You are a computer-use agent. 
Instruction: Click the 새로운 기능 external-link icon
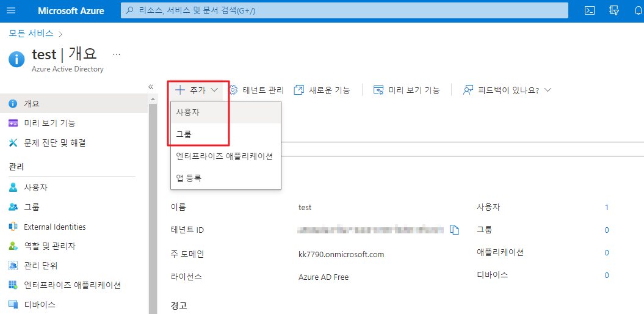[299, 90]
